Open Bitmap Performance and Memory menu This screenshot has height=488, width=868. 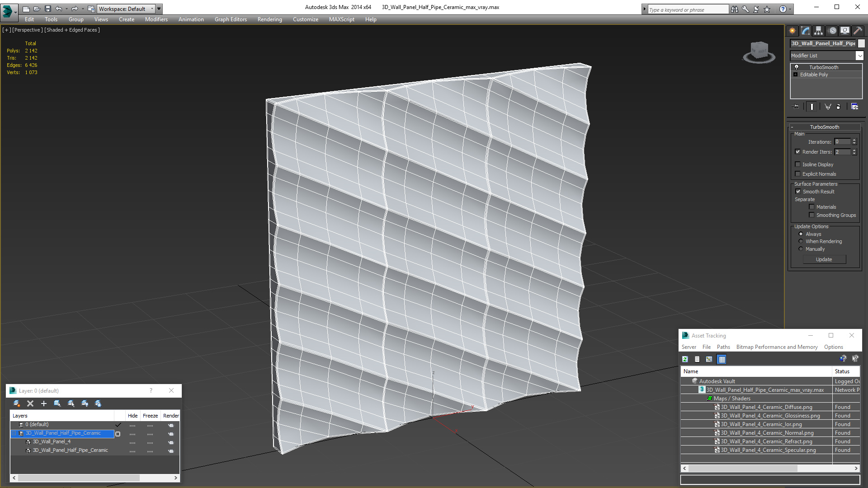pos(777,347)
